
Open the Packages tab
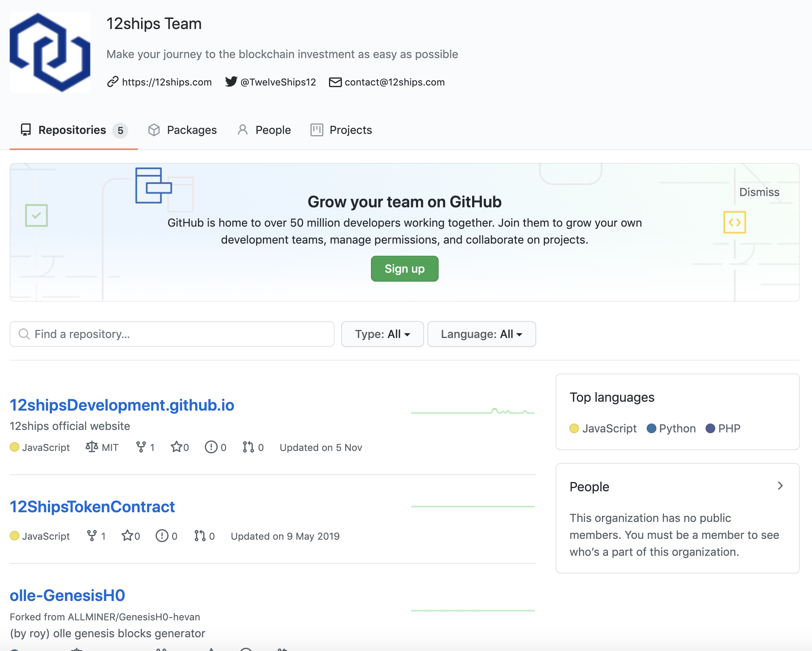pos(183,130)
